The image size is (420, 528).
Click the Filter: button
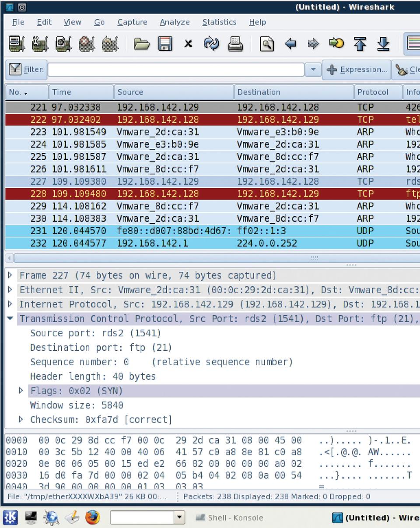click(27, 70)
